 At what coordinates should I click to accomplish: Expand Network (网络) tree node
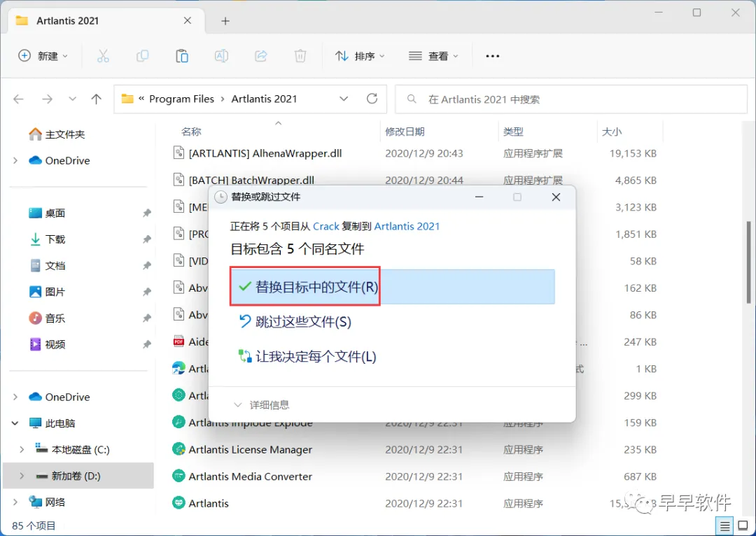[15, 502]
